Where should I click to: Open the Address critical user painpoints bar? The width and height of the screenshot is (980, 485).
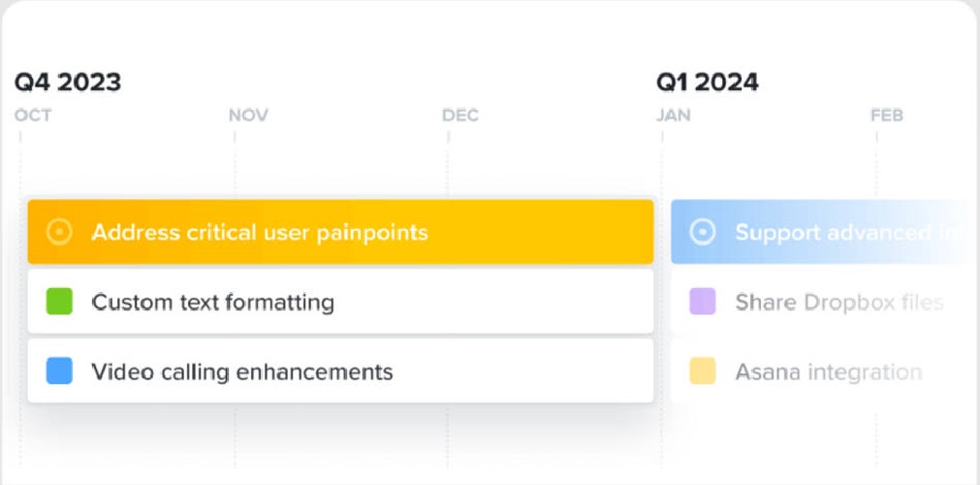coord(339,233)
